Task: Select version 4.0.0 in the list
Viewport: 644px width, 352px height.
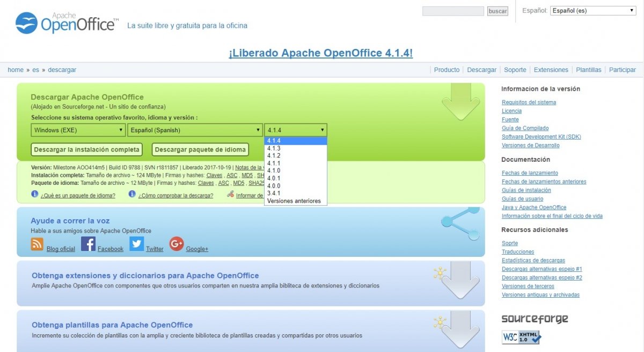Action: click(296, 186)
